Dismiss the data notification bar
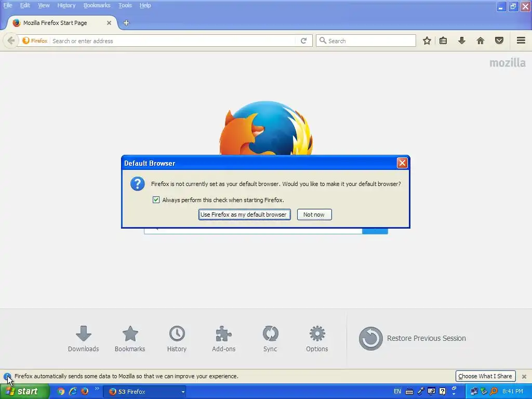This screenshot has width=532, height=399. pyautogui.click(x=524, y=376)
